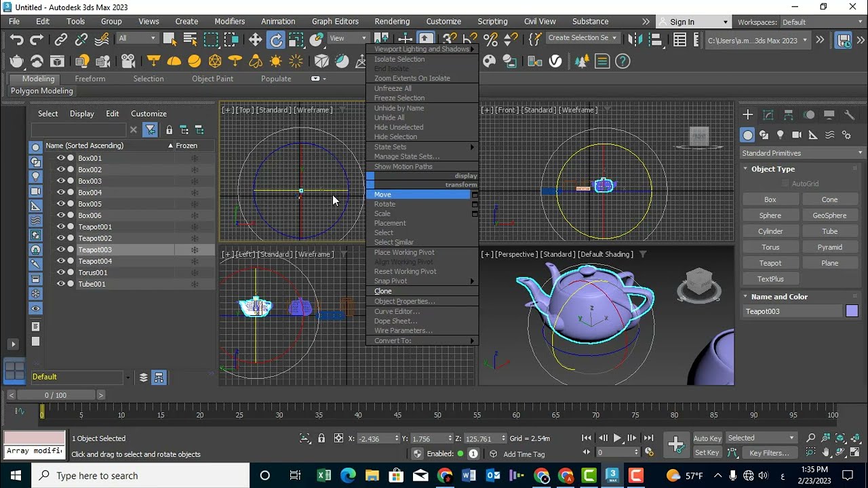Screen dimensions: 868x488
Task: Toggle frozen state of Teapot001
Action: coord(194,227)
